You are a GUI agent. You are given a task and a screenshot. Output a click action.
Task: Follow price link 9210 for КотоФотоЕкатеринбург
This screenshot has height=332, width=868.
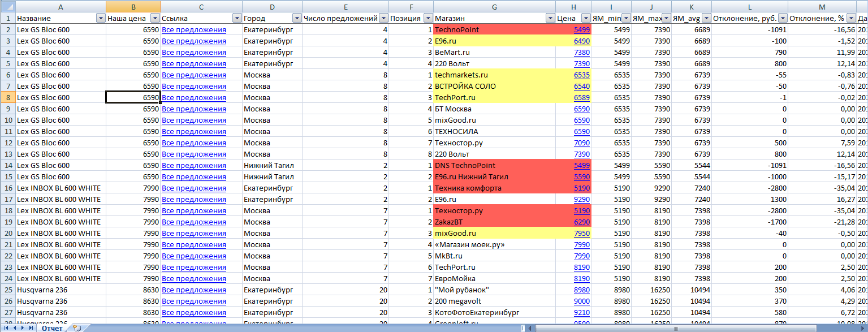(582, 312)
